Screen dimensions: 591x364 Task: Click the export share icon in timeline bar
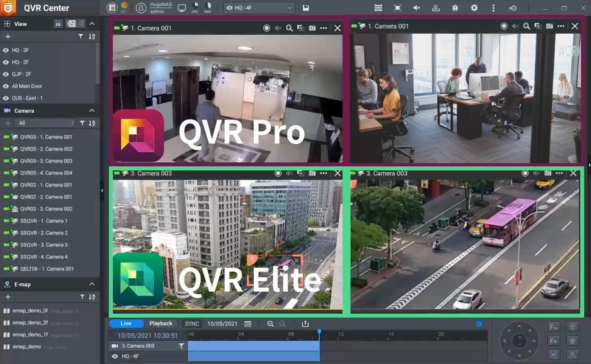click(305, 324)
